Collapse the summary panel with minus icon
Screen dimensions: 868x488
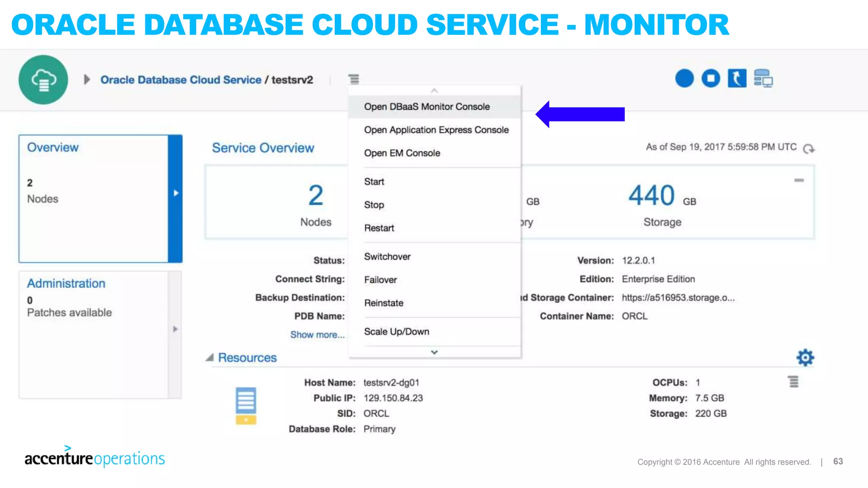(799, 180)
